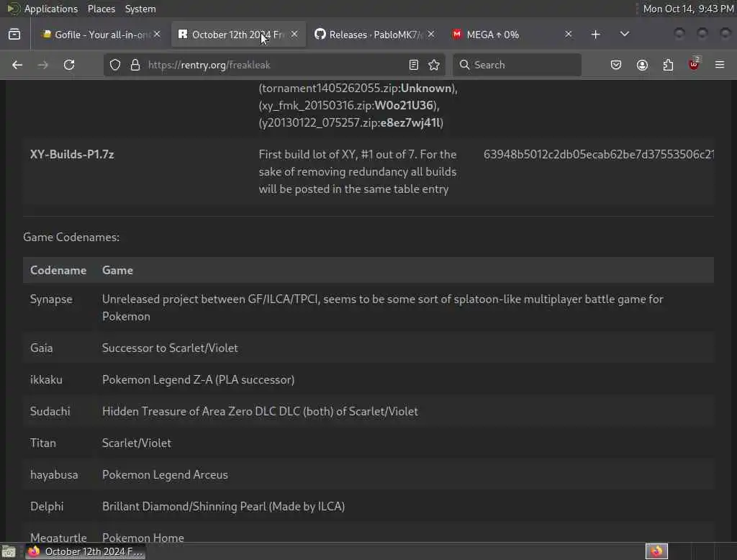Select XY-Builds-P1.7z file name
Image resolution: width=737 pixels, height=560 pixels.
pyautogui.click(x=72, y=155)
